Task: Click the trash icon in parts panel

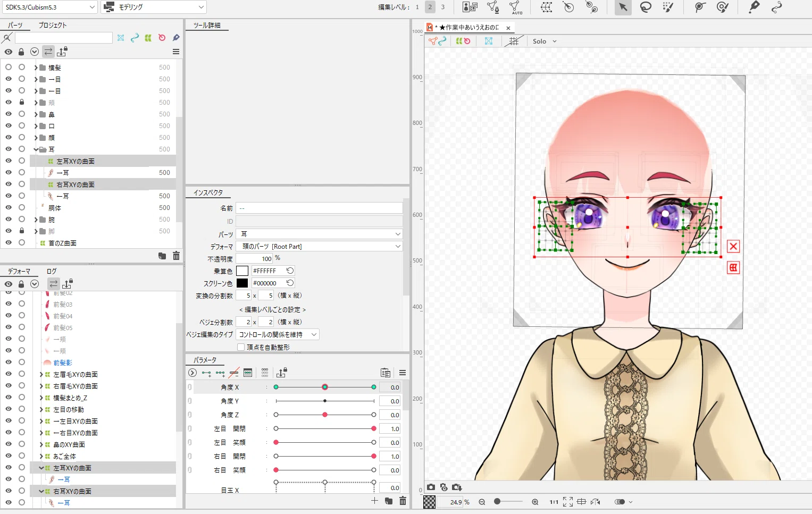Action: [x=176, y=256]
